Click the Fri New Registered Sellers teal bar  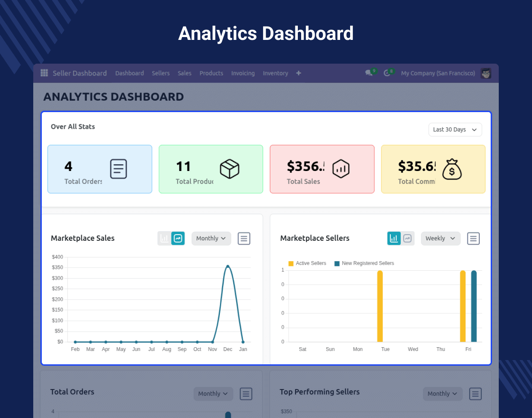click(474, 306)
